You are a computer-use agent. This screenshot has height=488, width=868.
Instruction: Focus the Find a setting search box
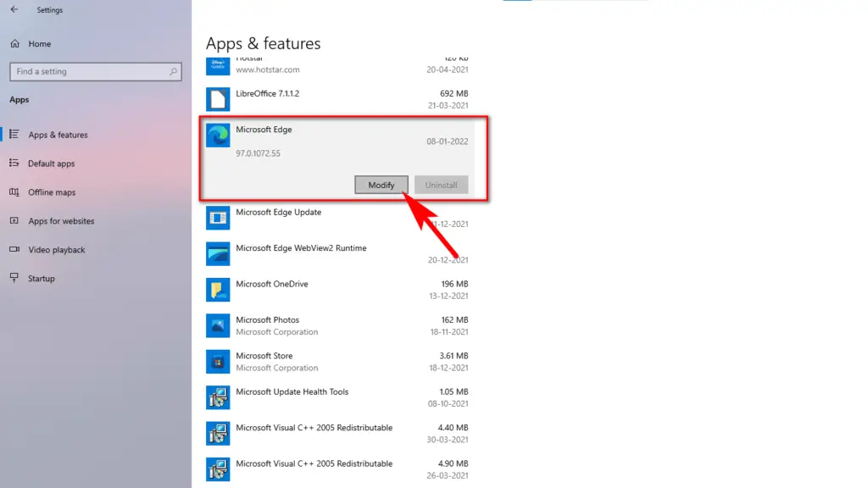click(95, 71)
